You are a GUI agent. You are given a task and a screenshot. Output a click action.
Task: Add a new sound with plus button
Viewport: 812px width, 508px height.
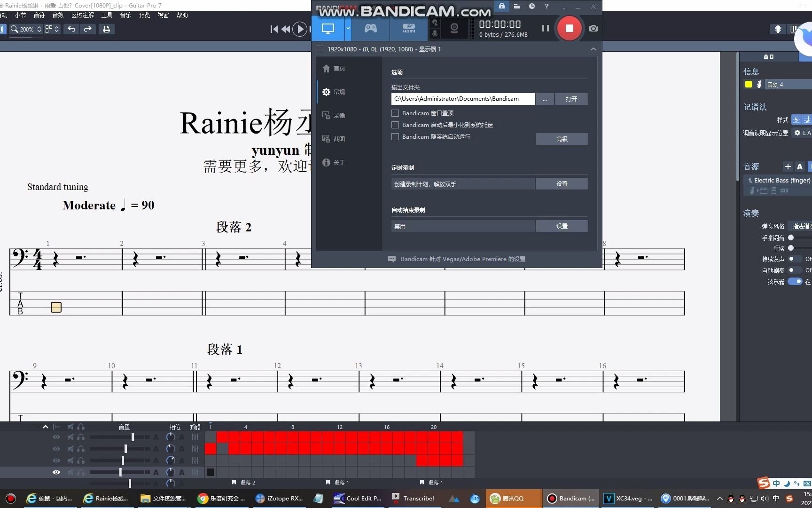788,167
